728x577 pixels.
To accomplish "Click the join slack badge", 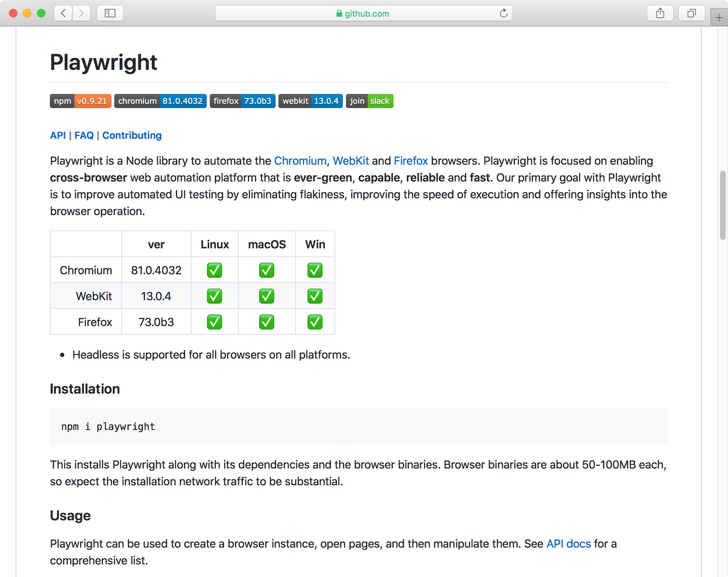I will pyautogui.click(x=369, y=101).
